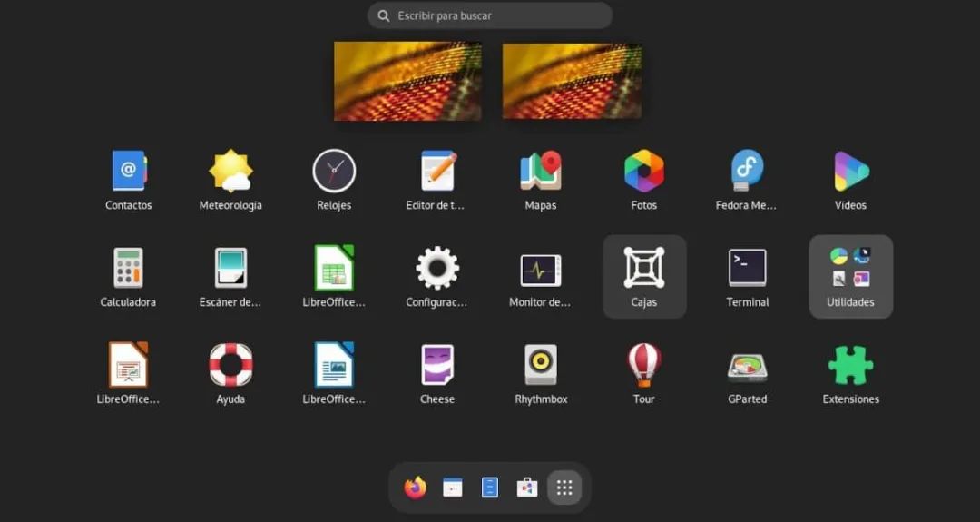Open the Files icon in the dock
The height and width of the screenshot is (522, 980).
click(490, 487)
